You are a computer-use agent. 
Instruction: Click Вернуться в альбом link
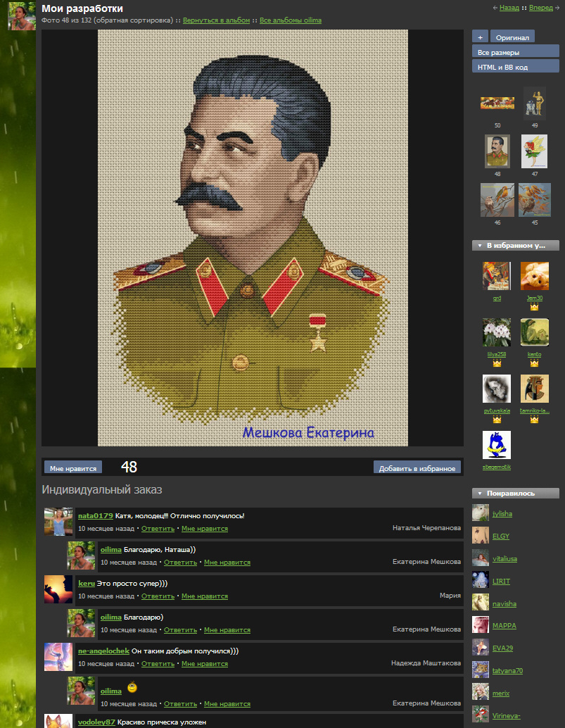(x=216, y=20)
